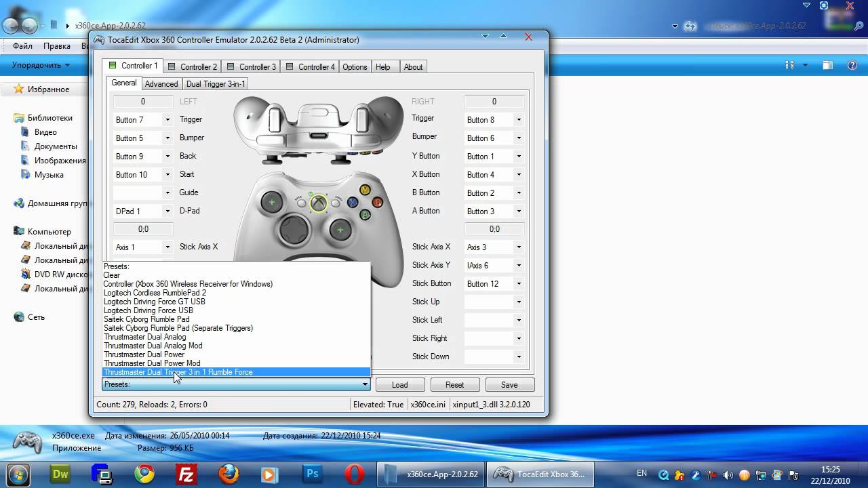Open A Button mapping dropdown
The width and height of the screenshot is (868, 488).
519,211
